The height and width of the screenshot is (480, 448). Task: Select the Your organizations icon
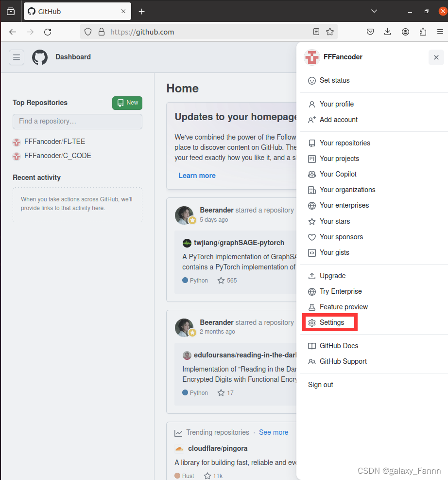311,190
